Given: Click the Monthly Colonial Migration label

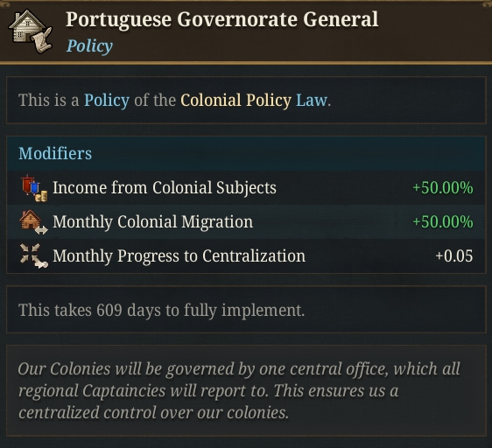Looking at the screenshot, I should coord(152,221).
